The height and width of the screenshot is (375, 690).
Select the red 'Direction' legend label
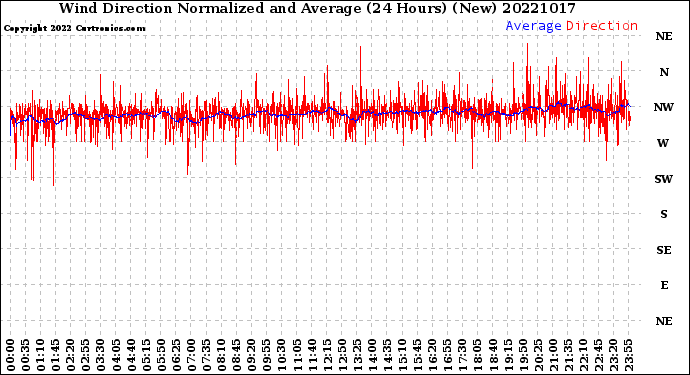[x=602, y=26]
